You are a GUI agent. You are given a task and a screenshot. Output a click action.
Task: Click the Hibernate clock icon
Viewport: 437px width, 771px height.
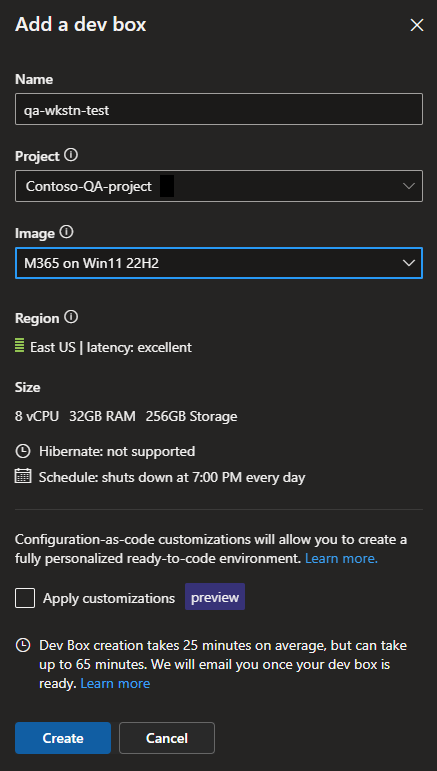[x=23, y=451]
